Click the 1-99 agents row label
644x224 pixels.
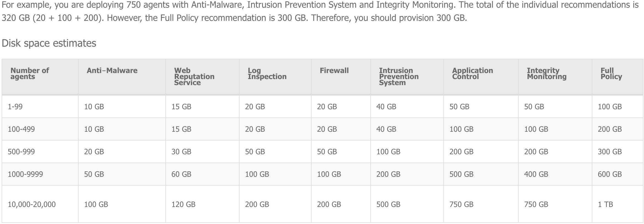[15, 107]
